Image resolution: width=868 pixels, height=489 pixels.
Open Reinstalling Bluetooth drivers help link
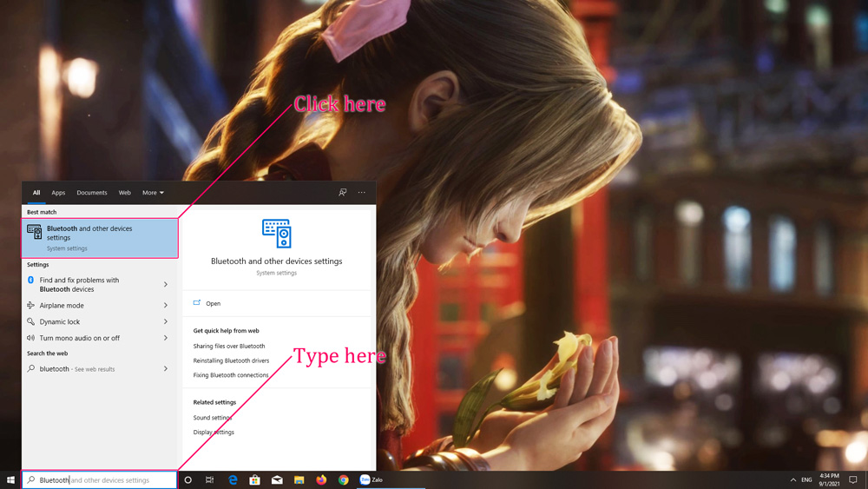(231, 360)
